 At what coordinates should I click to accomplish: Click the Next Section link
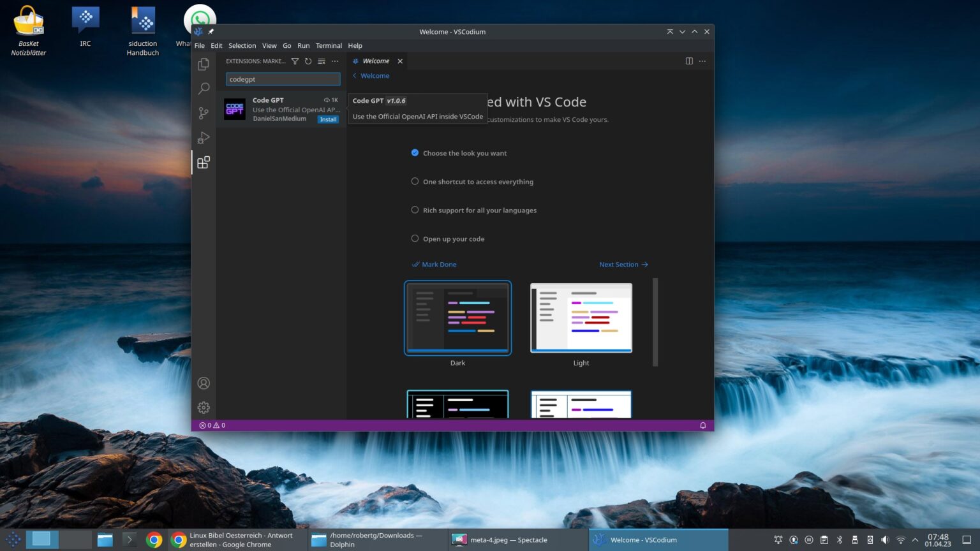tap(623, 264)
